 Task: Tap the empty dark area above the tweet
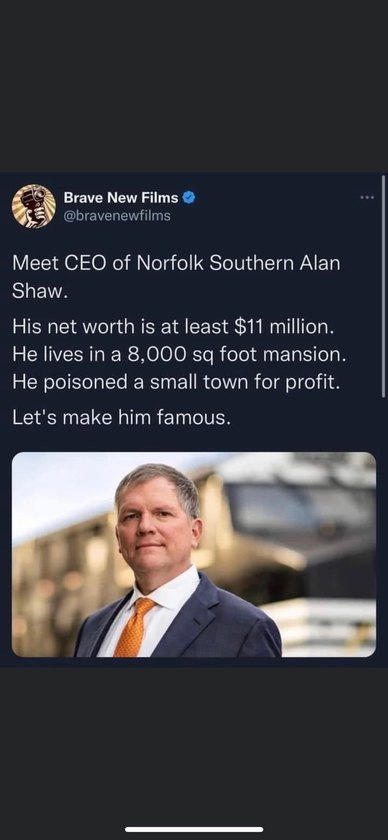tap(194, 86)
